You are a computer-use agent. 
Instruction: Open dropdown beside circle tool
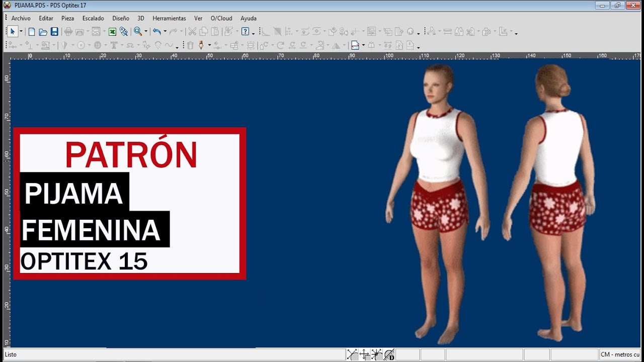click(x=89, y=45)
